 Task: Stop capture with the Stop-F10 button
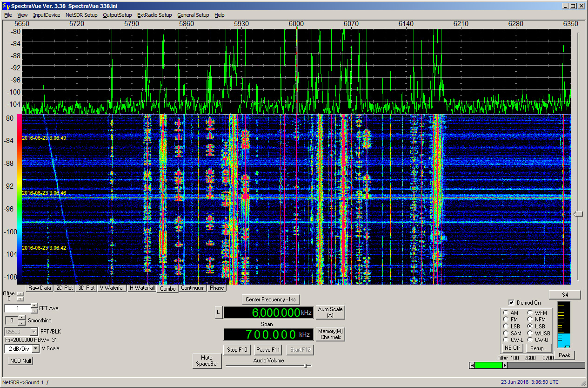(x=237, y=350)
